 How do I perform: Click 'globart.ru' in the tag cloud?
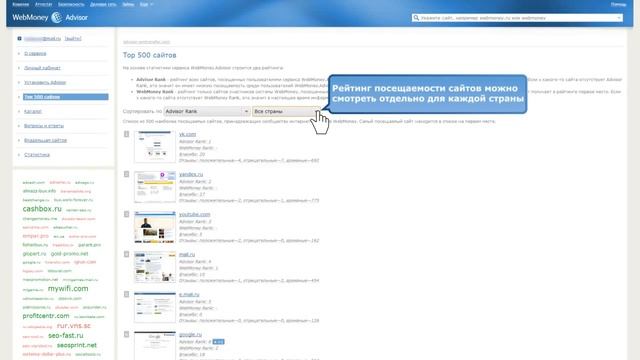pyautogui.click(x=34, y=253)
